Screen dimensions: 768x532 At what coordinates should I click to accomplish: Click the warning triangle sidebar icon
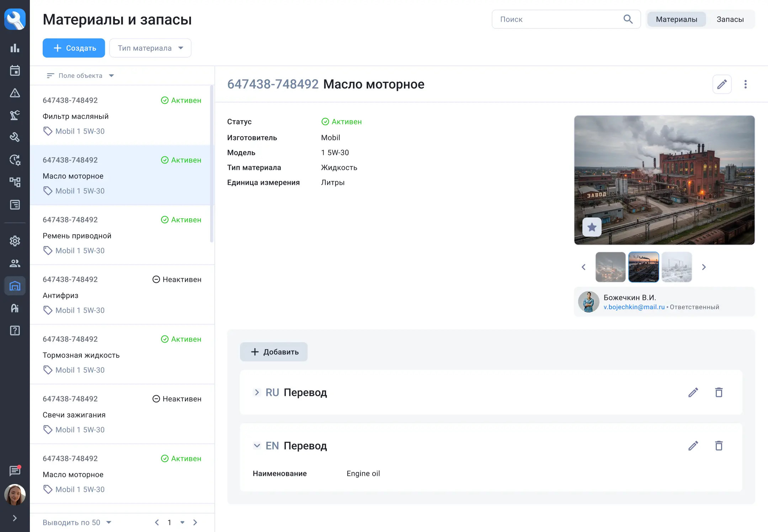coord(15,93)
